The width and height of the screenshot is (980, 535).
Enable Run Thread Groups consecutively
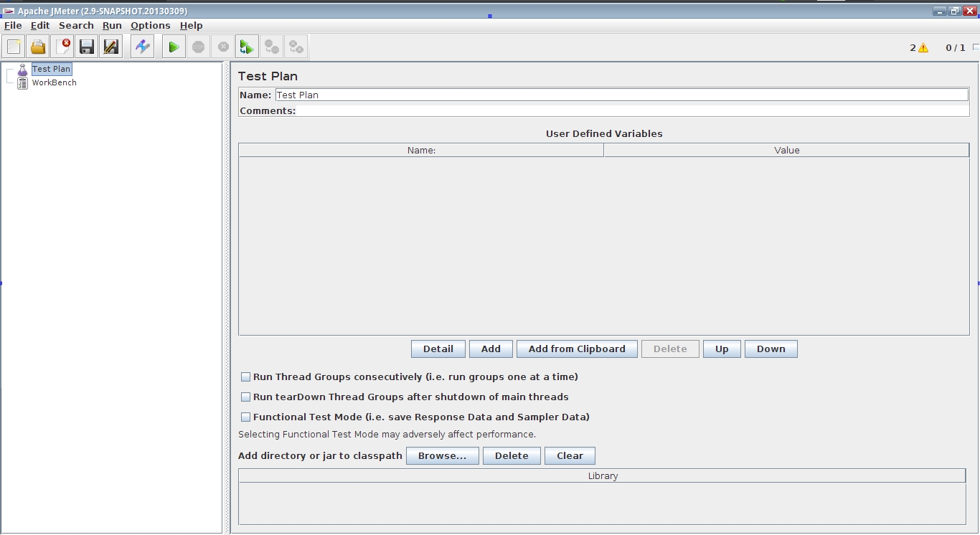pyautogui.click(x=246, y=377)
